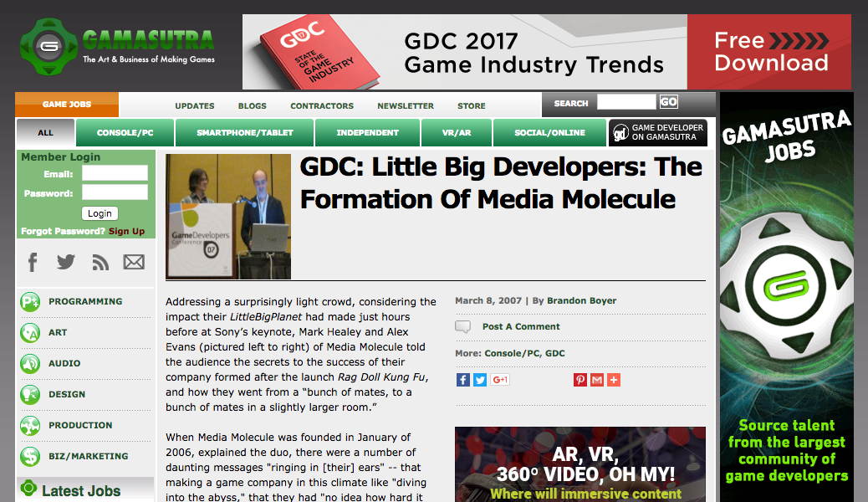Open Updates in the top navigation
The height and width of the screenshot is (502, 868).
click(x=195, y=105)
